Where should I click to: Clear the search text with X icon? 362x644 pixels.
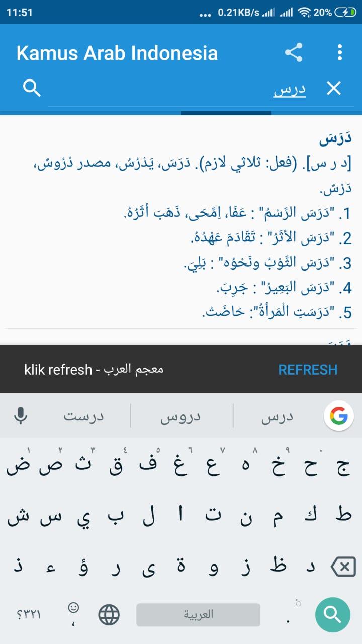(x=334, y=89)
